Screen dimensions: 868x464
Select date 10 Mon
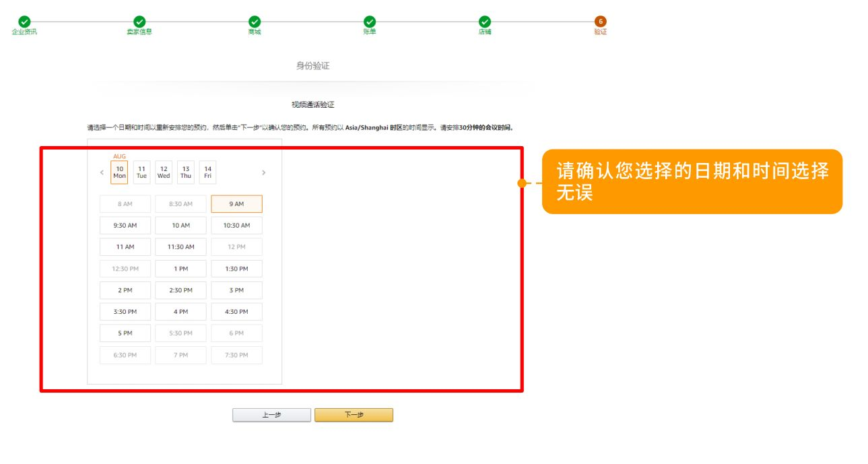[119, 172]
